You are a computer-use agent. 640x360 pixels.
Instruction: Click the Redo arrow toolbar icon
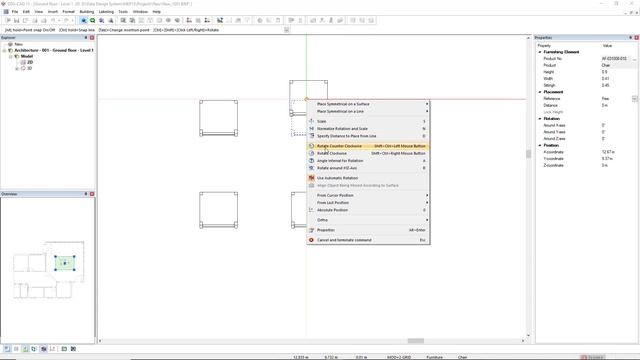[66, 20]
